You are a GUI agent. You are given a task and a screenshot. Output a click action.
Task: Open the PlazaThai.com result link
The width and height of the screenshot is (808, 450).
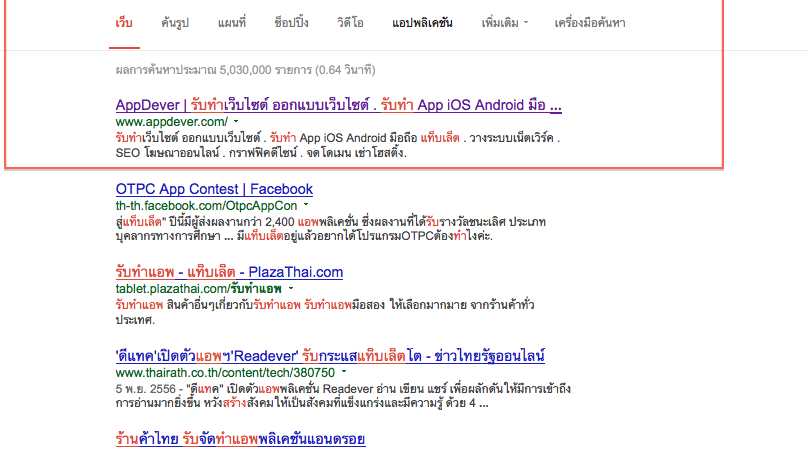point(229,271)
